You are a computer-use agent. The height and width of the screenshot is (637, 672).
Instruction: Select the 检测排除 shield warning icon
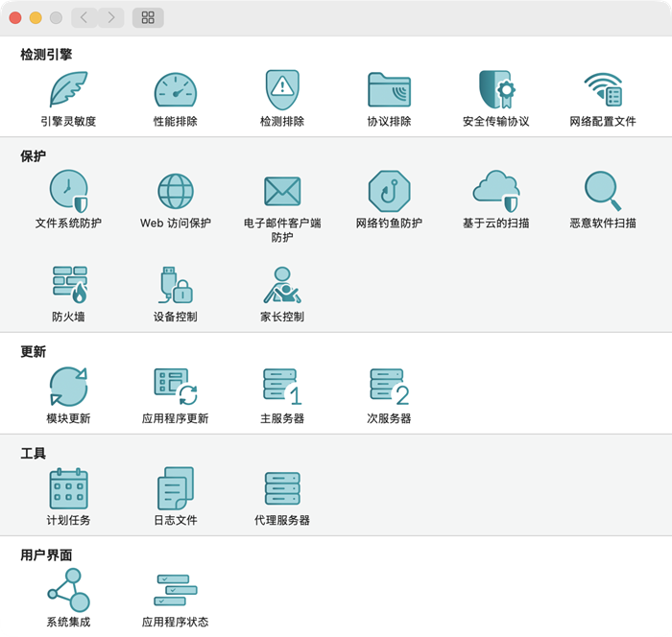[282, 89]
